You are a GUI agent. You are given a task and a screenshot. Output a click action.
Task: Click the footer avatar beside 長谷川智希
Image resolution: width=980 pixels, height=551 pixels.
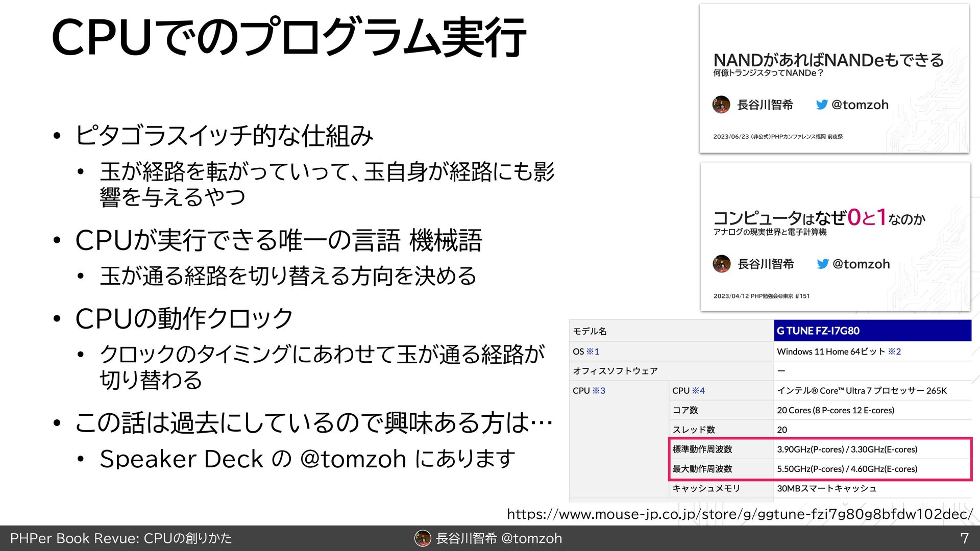tap(423, 538)
